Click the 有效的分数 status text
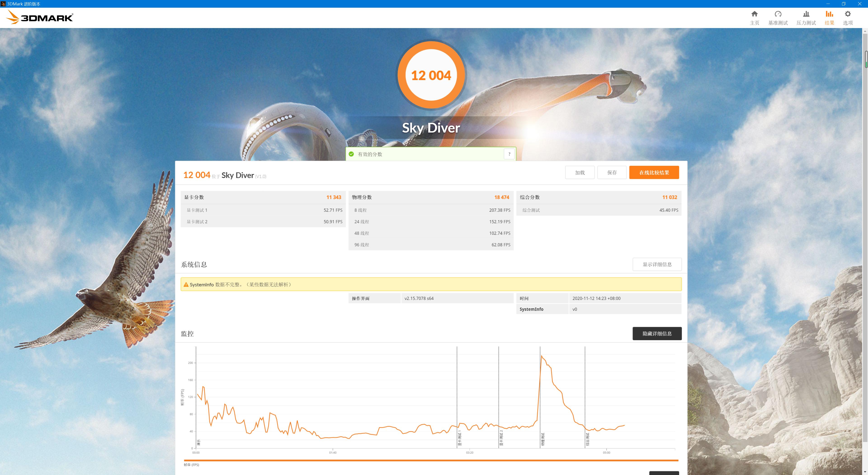 tap(370, 154)
